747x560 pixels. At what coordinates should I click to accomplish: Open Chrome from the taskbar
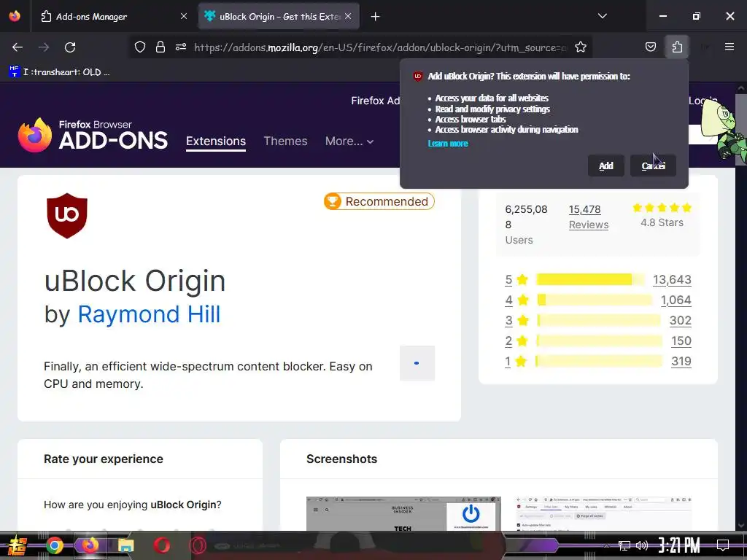55,545
